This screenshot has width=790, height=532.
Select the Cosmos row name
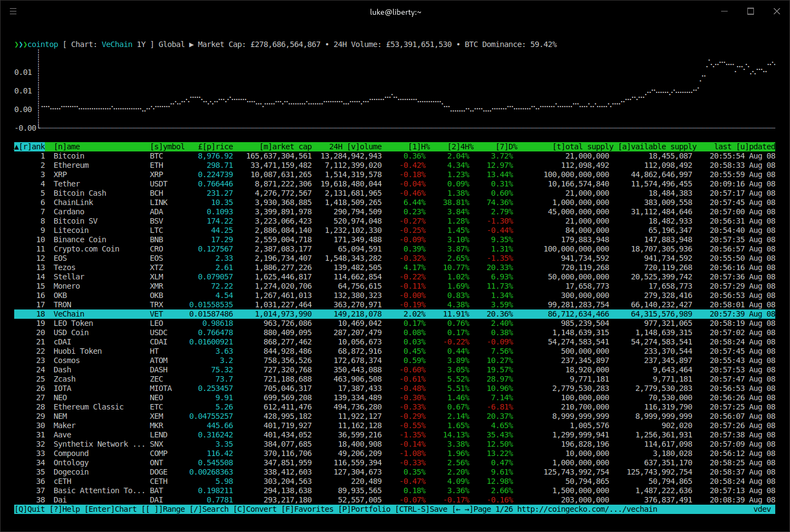[x=67, y=360]
